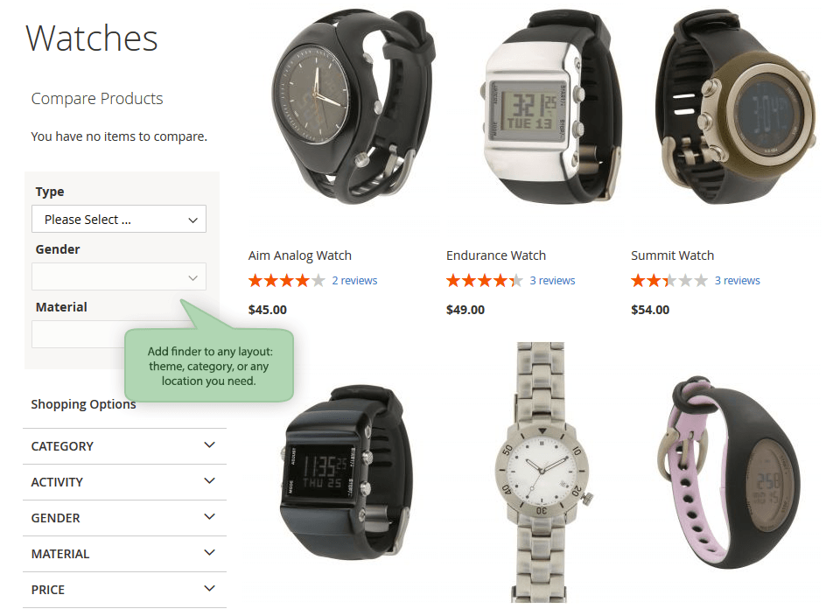Expand the ACTIVITY filter chevron
Image resolution: width=840 pixels, height=616 pixels.
click(x=209, y=481)
